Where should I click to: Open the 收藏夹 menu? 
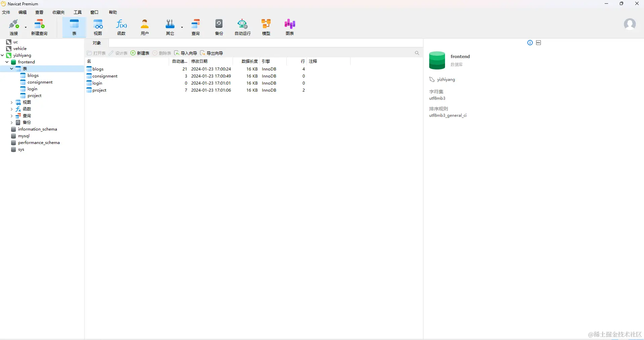pos(58,12)
